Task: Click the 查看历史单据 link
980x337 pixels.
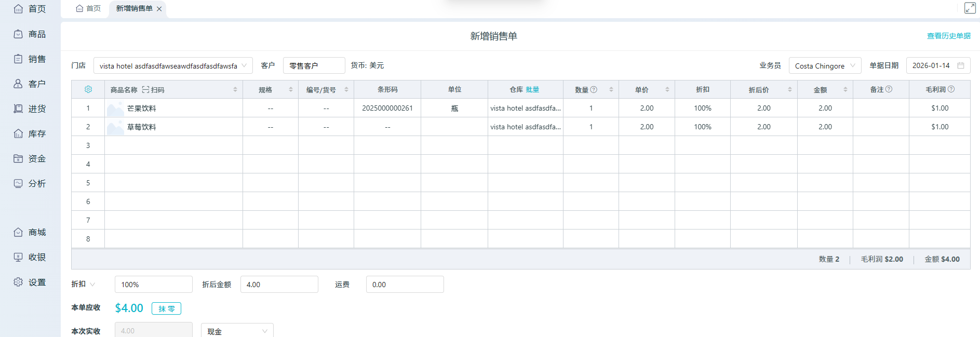Action: (948, 36)
